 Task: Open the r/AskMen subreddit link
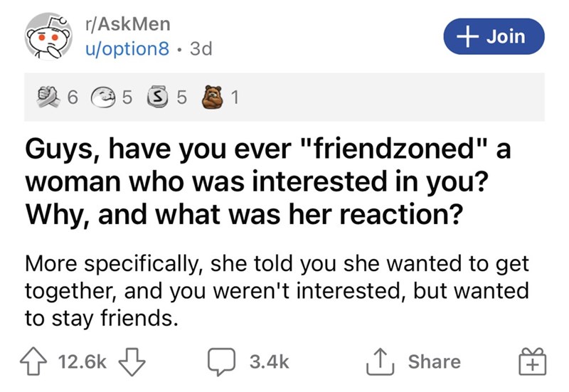pos(127,23)
